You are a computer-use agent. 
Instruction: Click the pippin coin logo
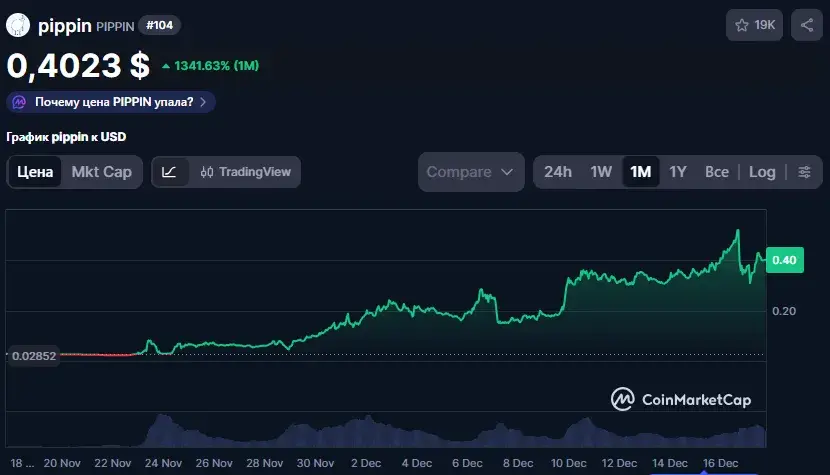tap(18, 25)
